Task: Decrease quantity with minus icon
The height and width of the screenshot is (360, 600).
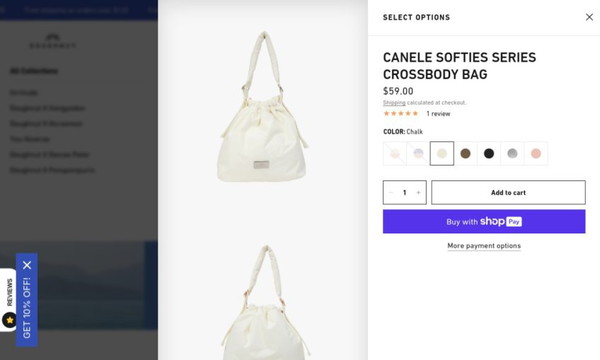Action: pos(391,192)
